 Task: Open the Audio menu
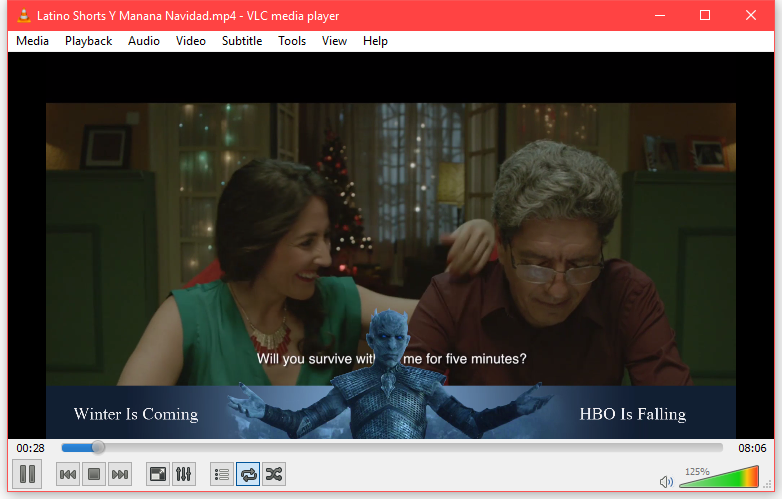(144, 41)
